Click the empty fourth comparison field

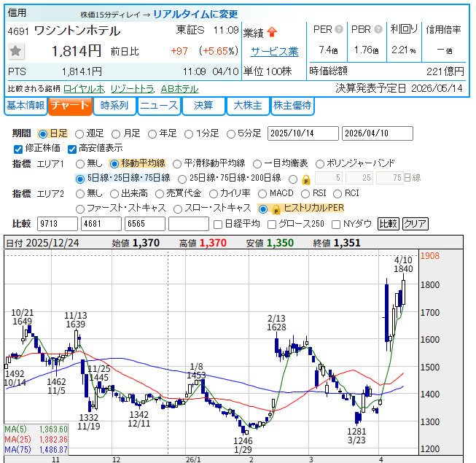189,224
